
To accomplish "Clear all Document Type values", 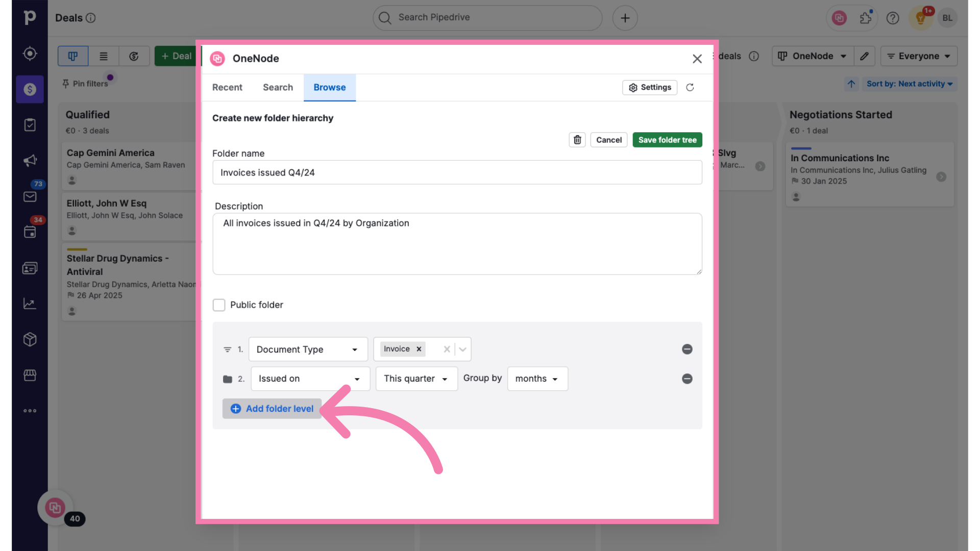I will coord(447,349).
